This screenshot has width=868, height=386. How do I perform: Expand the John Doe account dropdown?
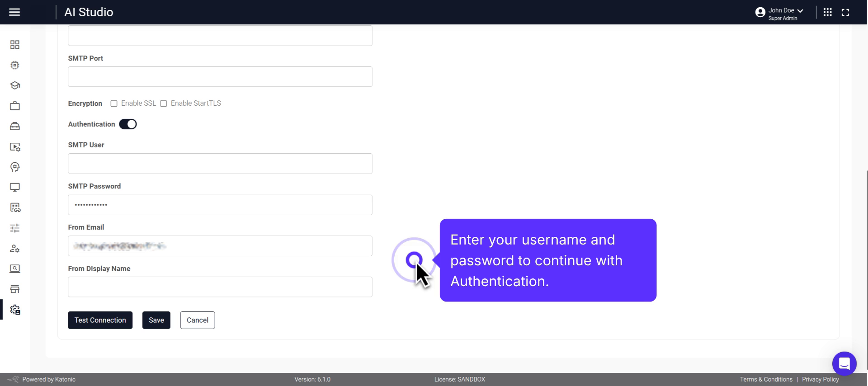pyautogui.click(x=800, y=10)
